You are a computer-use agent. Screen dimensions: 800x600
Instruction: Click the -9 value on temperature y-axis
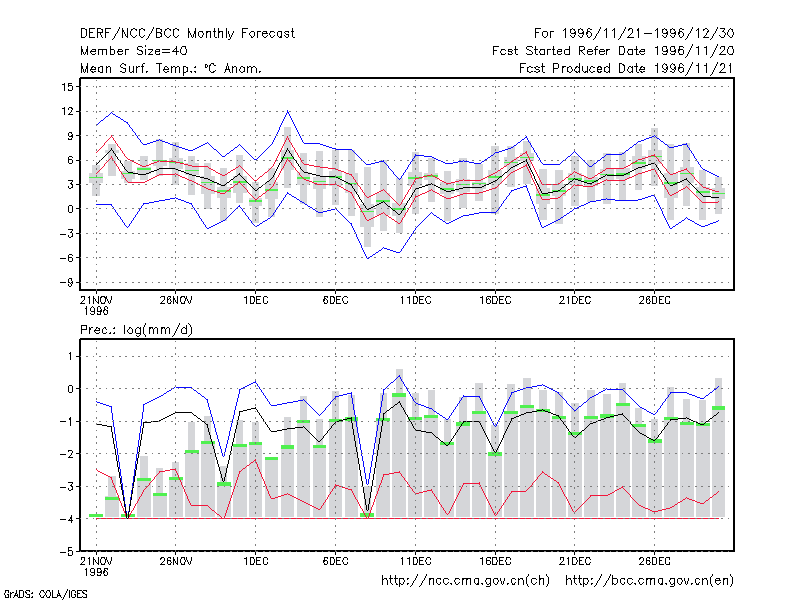click(66, 283)
